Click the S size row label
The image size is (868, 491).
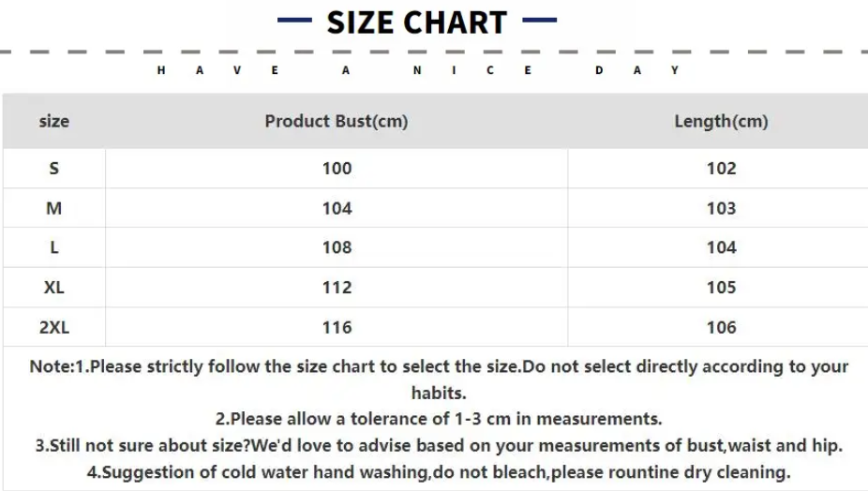53,169
